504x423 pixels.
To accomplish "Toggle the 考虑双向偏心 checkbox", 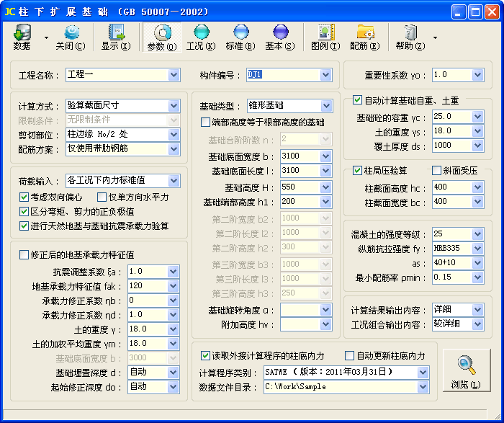I will click(x=24, y=197).
